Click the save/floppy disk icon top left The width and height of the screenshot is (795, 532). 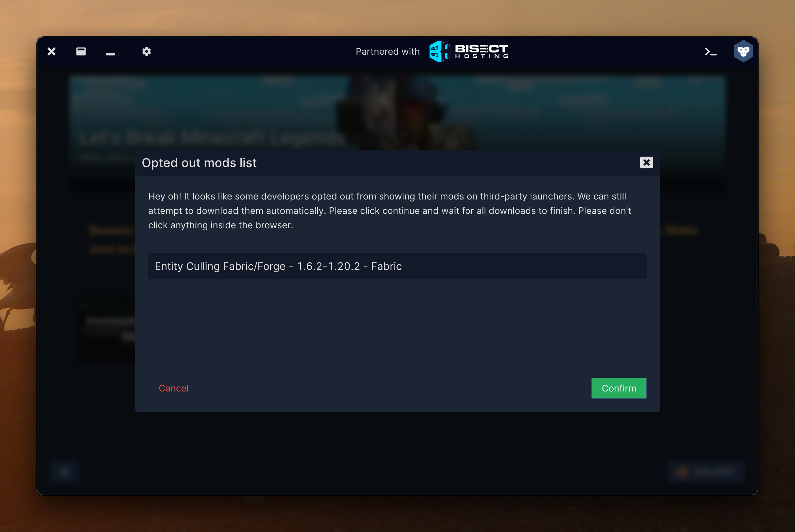tap(82, 52)
